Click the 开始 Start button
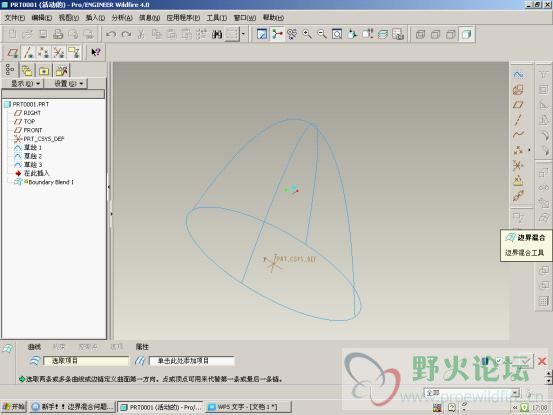Image resolution: width=553 pixels, height=415 pixels. click(x=13, y=407)
